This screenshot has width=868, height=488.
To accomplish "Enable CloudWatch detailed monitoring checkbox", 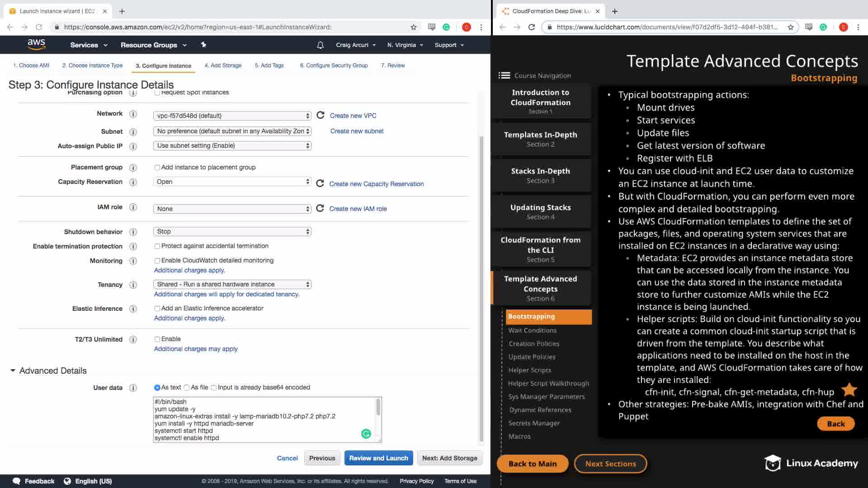I will click(157, 261).
